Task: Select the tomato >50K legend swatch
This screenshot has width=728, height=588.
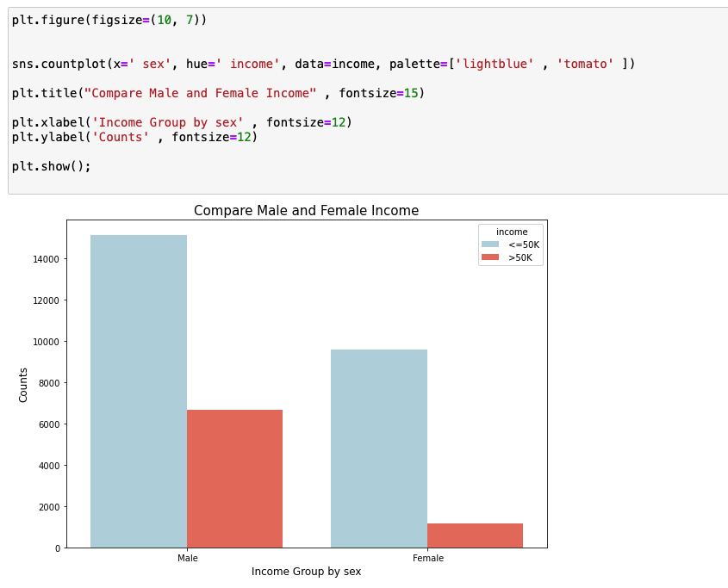Action: coord(490,257)
